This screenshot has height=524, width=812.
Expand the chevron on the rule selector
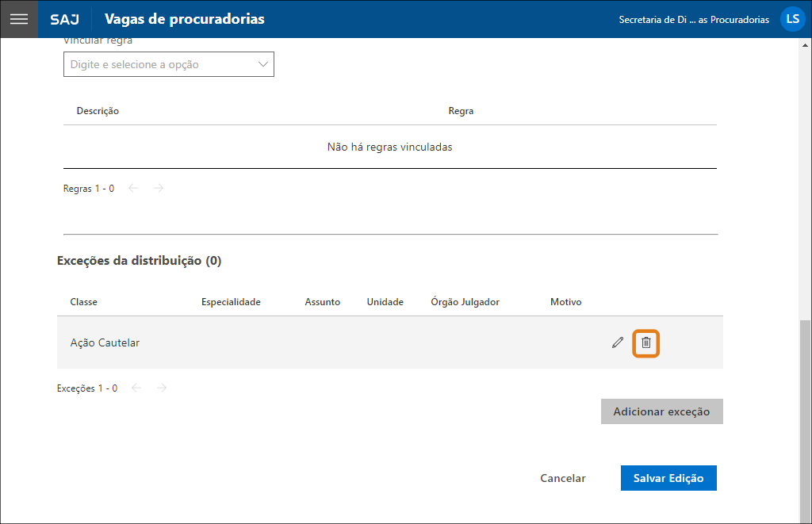[262, 64]
